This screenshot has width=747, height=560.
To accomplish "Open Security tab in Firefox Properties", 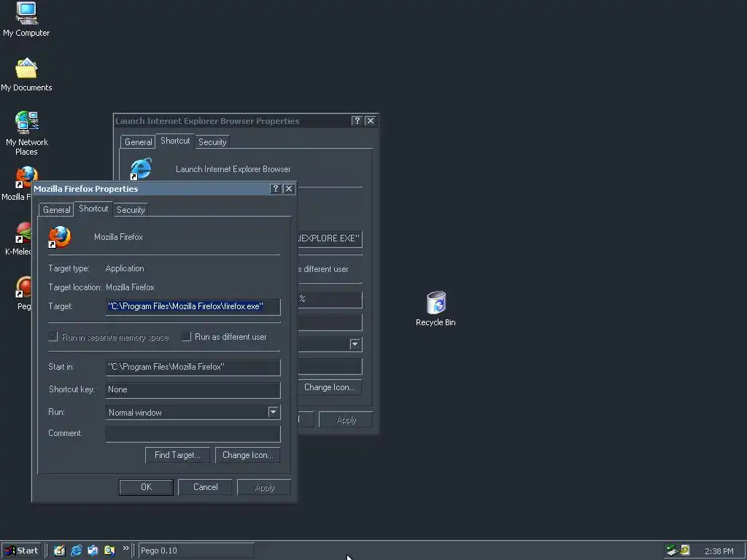I will (x=131, y=209).
